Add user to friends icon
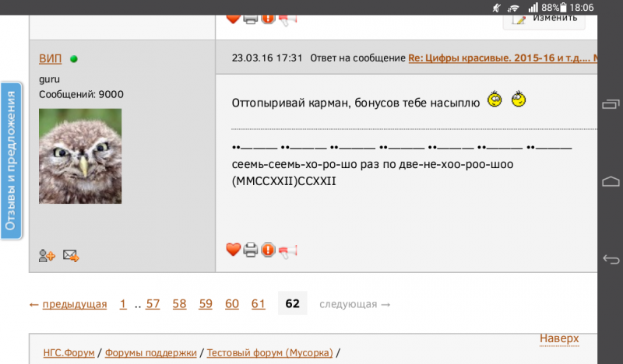This screenshot has height=364, width=623. (x=47, y=256)
